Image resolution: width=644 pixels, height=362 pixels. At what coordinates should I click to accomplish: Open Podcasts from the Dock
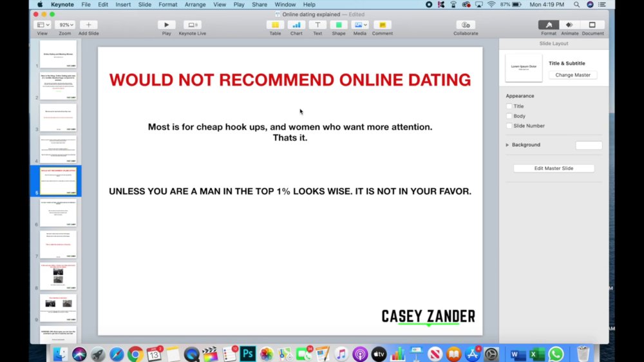click(360, 354)
